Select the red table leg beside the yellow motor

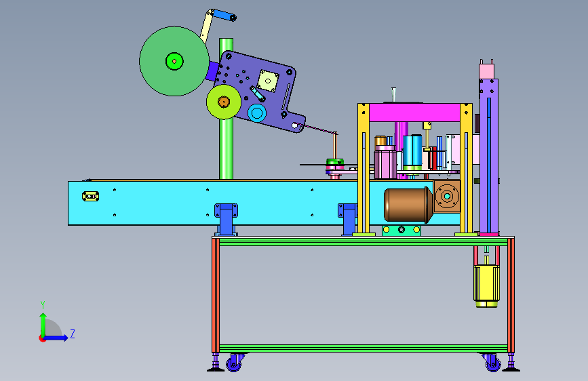click(511, 295)
